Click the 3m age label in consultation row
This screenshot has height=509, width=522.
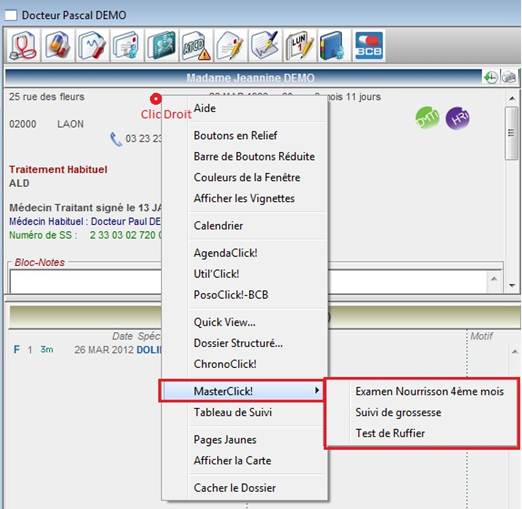(x=47, y=349)
